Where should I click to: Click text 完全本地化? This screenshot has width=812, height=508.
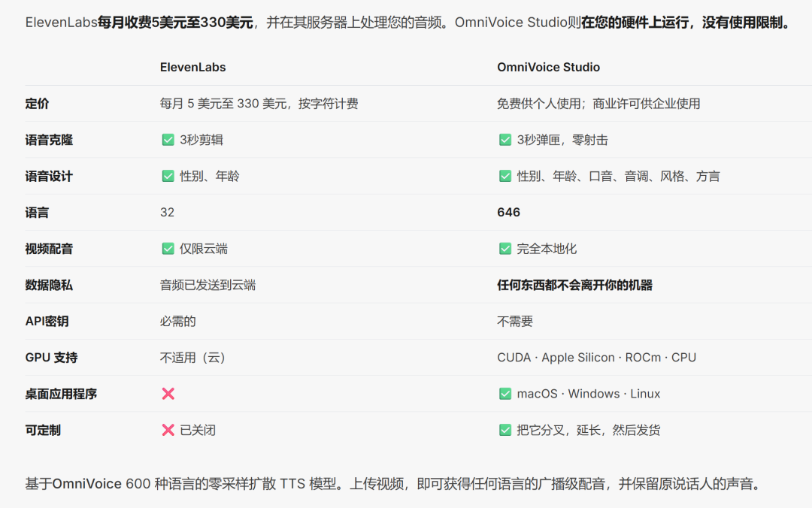[x=547, y=249]
